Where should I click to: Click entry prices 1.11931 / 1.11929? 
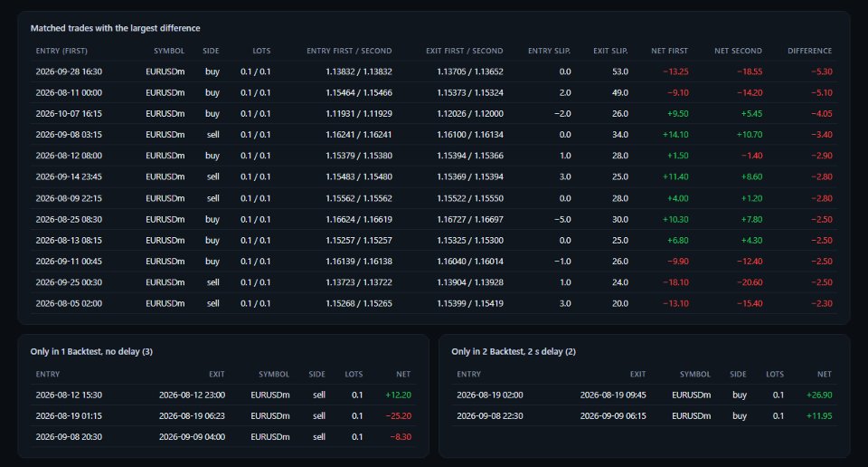(359, 113)
